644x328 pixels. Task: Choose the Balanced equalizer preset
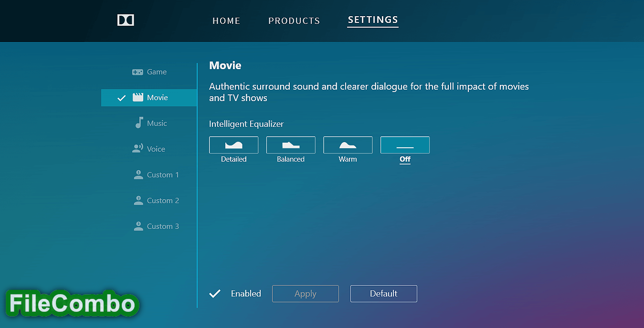(291, 145)
